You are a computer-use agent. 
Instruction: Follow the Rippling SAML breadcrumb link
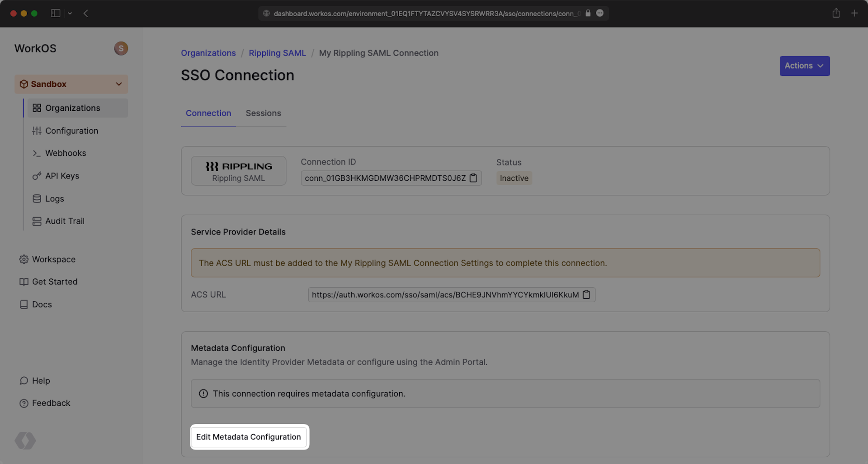click(277, 53)
